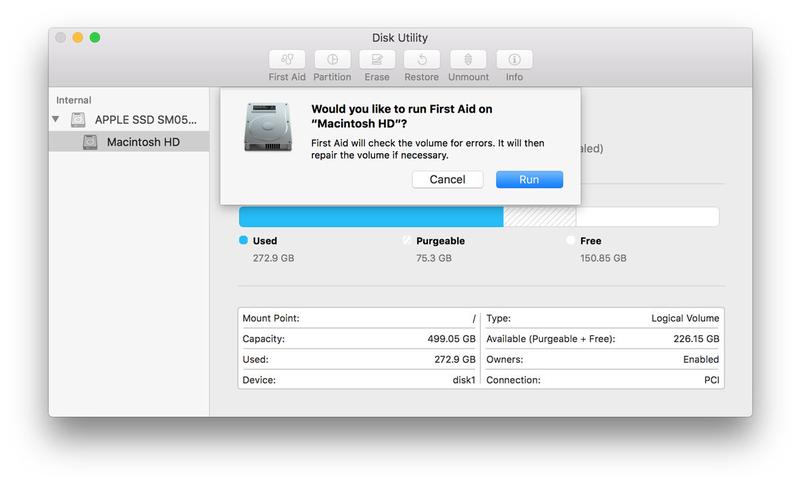Click the hard drive icon in the dialog

(267, 126)
